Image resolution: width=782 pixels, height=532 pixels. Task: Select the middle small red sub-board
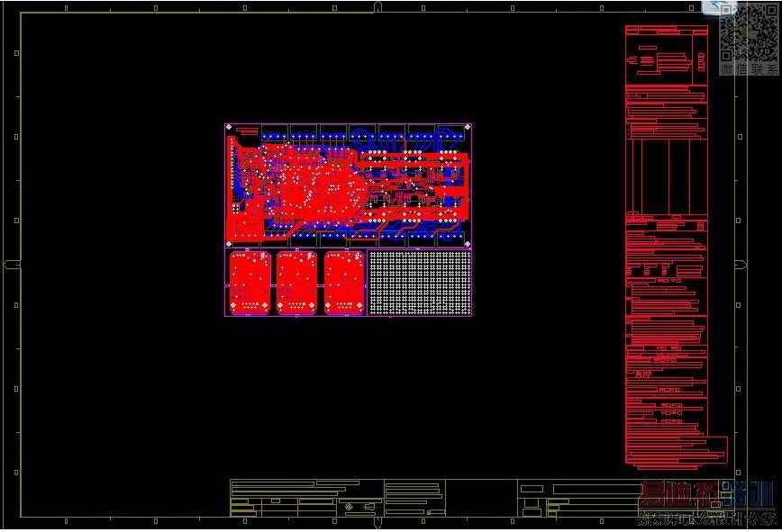(x=296, y=283)
